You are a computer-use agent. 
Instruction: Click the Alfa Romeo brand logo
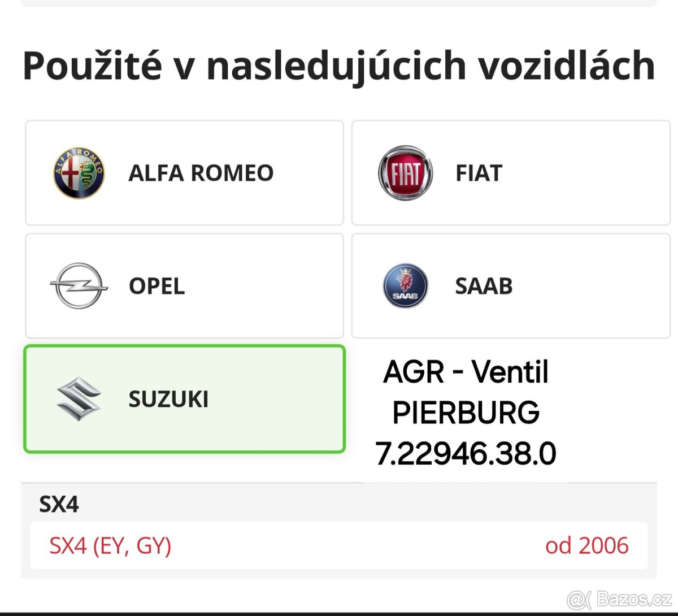pyautogui.click(x=79, y=173)
